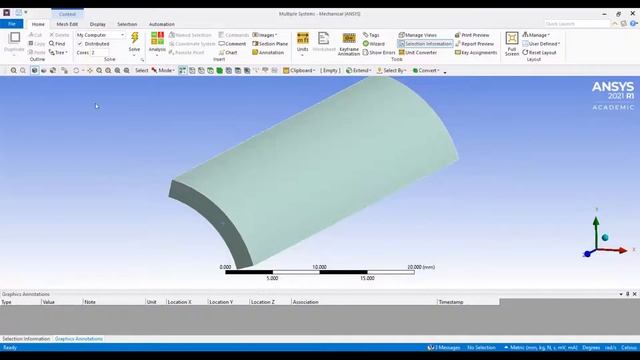Click Manage Views
The image size is (640, 360).
[x=418, y=35]
